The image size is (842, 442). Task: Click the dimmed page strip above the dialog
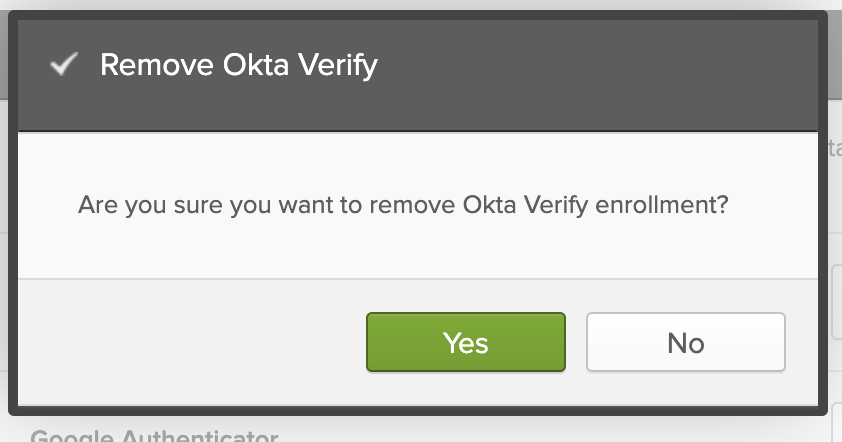(420, 5)
